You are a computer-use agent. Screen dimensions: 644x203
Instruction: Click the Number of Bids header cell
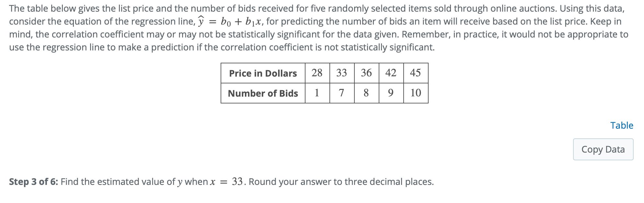coord(262,93)
